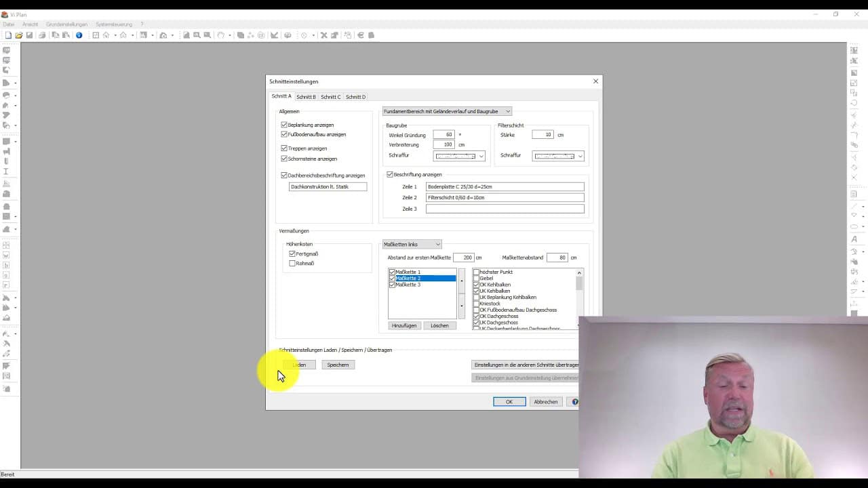This screenshot has height=488, width=868.
Task: Select the hand pan tool
Action: pyautogui.click(x=220, y=35)
